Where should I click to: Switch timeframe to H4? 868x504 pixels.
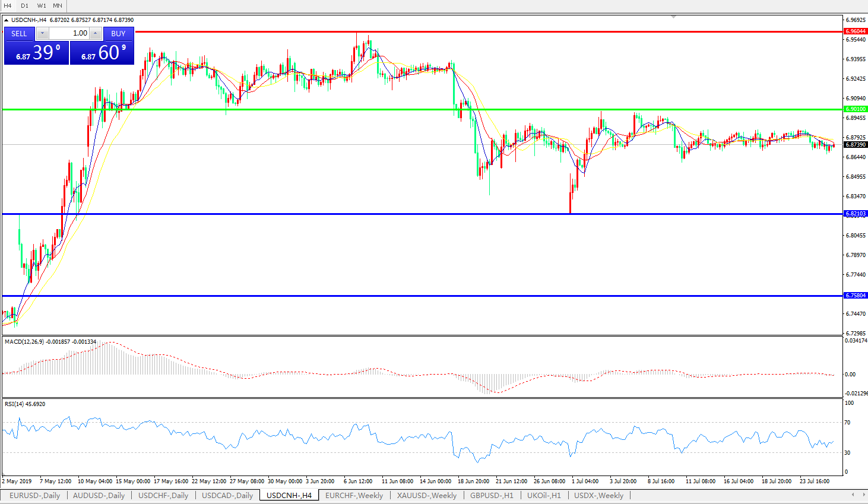[8, 6]
